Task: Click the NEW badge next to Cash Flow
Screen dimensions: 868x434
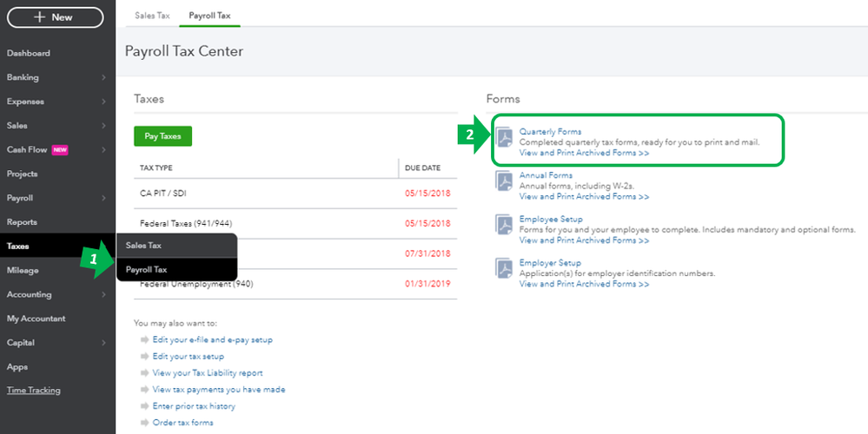Action: coord(60,150)
